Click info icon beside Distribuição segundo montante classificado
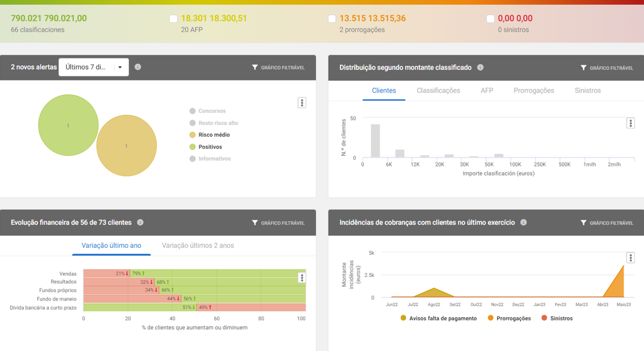The width and height of the screenshot is (644, 351). (480, 67)
